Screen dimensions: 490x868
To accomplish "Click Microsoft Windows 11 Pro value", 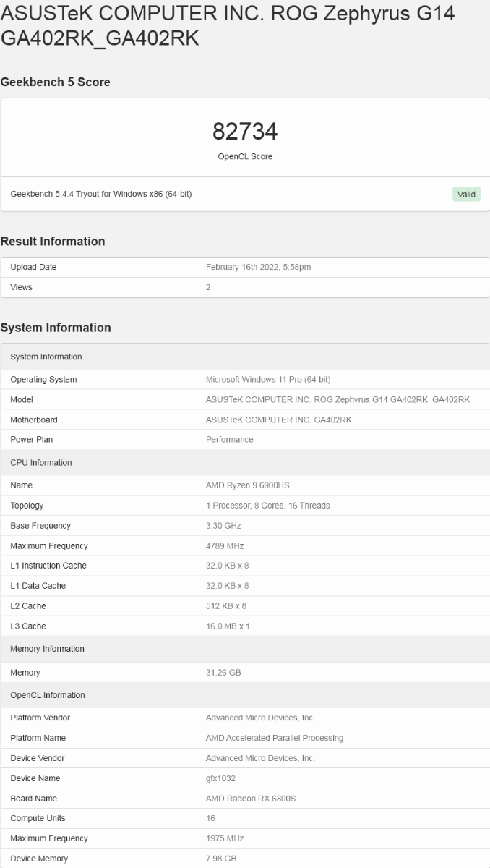I will (x=268, y=380).
